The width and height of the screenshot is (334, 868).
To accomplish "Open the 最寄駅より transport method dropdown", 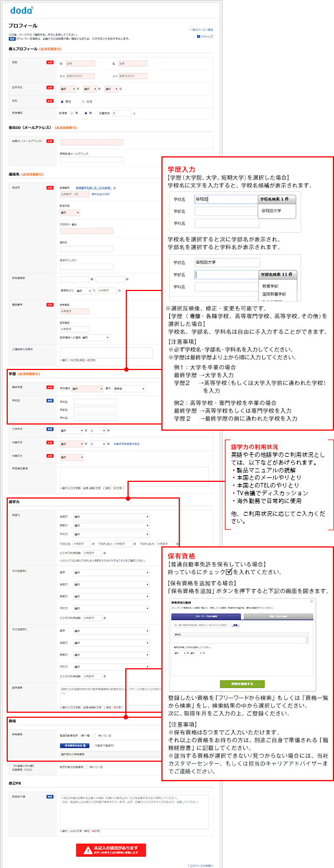I will [83, 290].
